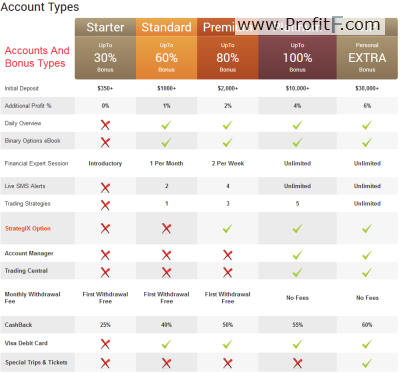Click the red X for Standard StrategiX Option
Screen dimensions: 400x374
pyautogui.click(x=166, y=228)
